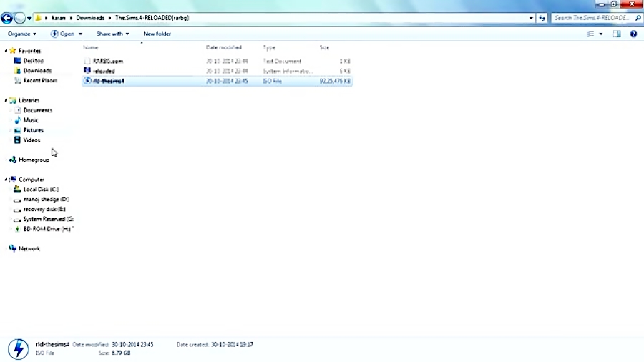Click Date modified value in details pane
644x362 pixels.
coord(132,345)
